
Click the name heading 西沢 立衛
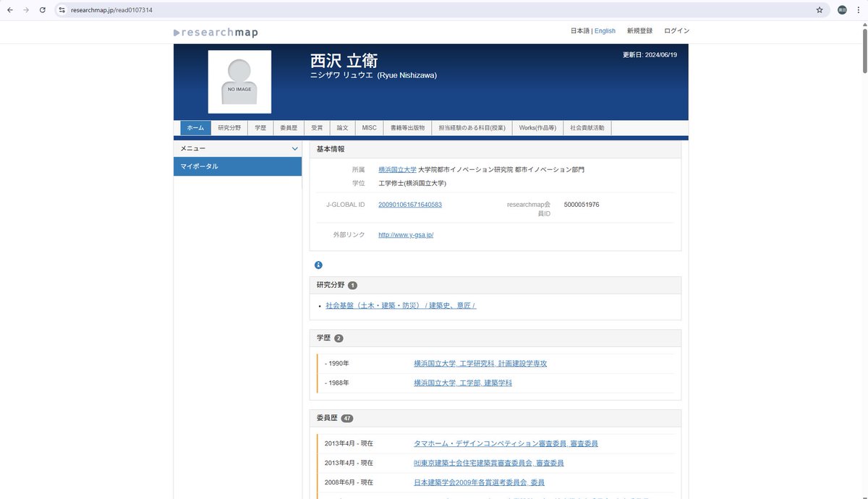(x=344, y=61)
